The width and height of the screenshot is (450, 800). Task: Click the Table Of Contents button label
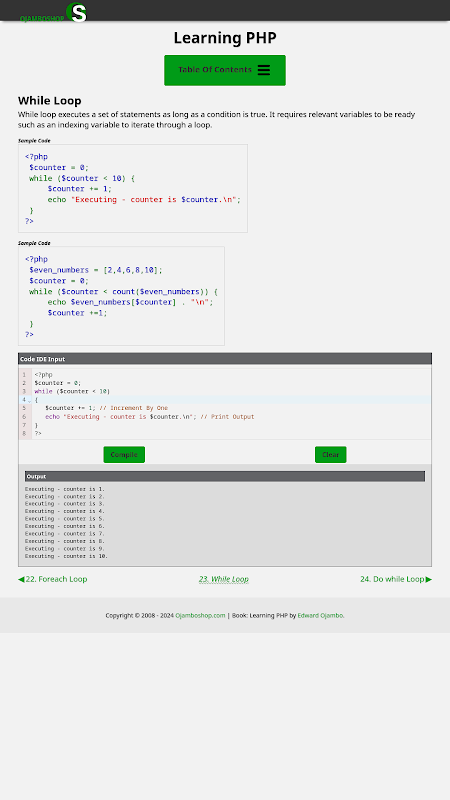215,70
